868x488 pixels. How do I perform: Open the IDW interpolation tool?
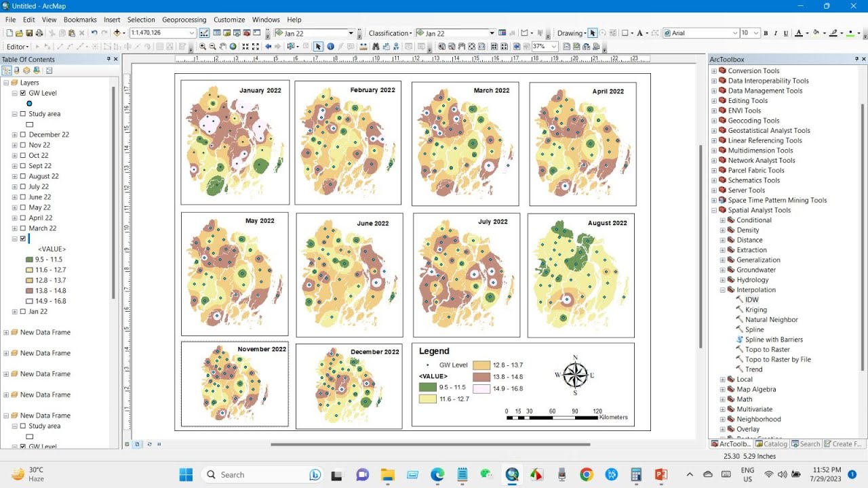752,300
